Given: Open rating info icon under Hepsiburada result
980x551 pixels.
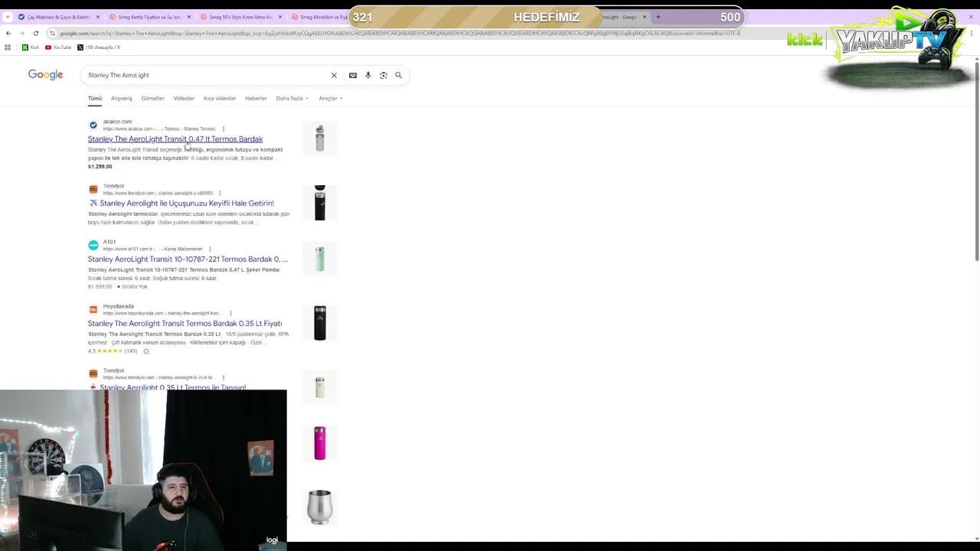Looking at the screenshot, I should pyautogui.click(x=145, y=351).
